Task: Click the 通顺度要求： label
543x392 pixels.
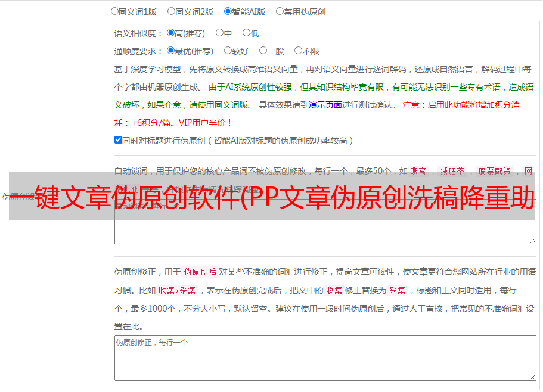Action: point(138,52)
